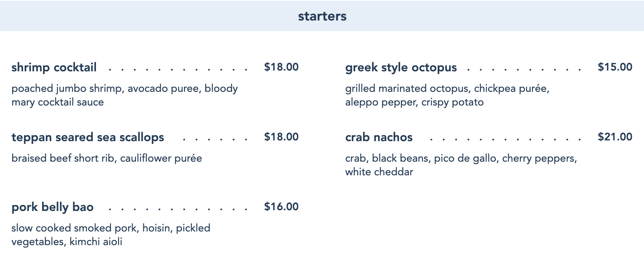The height and width of the screenshot is (277, 644).
Task: Click dotted leader after greek style octopus
Action: click(x=524, y=69)
